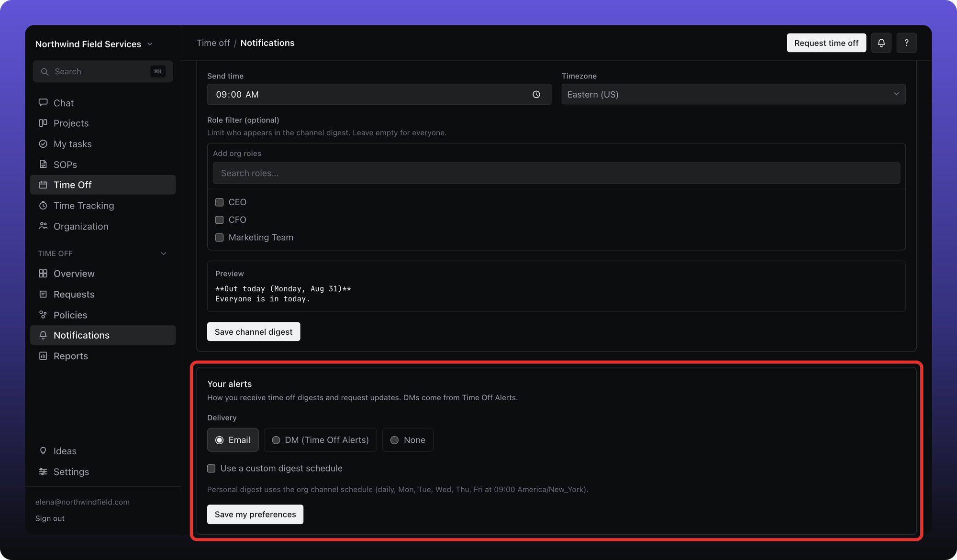Click the sidebar Search box

103,72
